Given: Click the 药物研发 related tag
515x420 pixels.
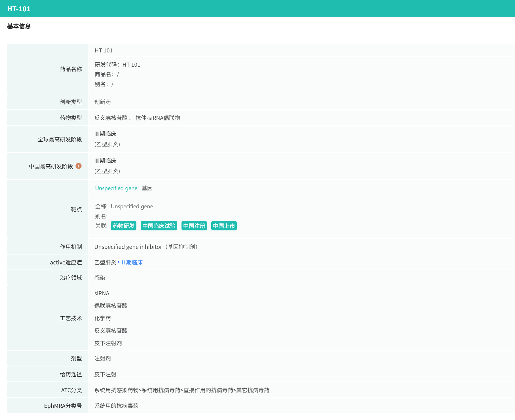Looking at the screenshot, I should (x=124, y=226).
